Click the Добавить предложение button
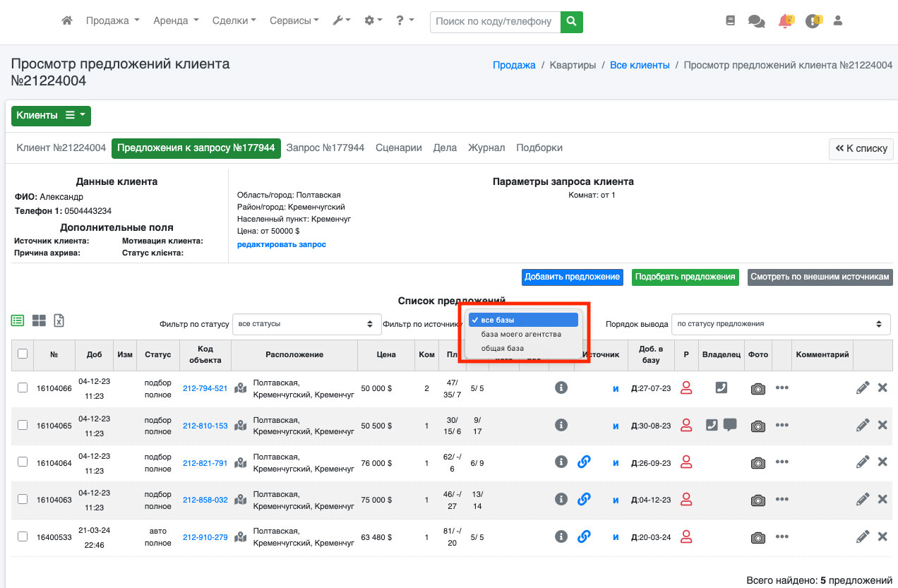The width and height of the screenshot is (898, 588). 573,277
